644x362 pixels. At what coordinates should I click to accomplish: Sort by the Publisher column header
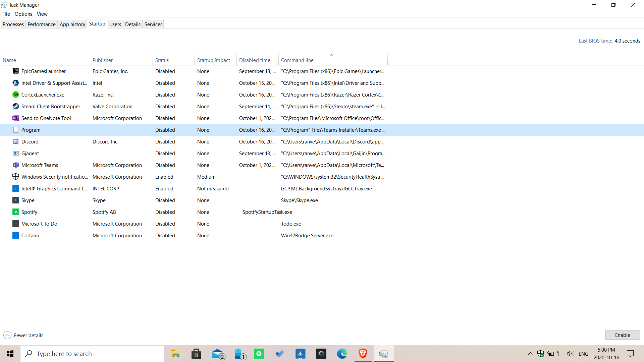point(121,60)
